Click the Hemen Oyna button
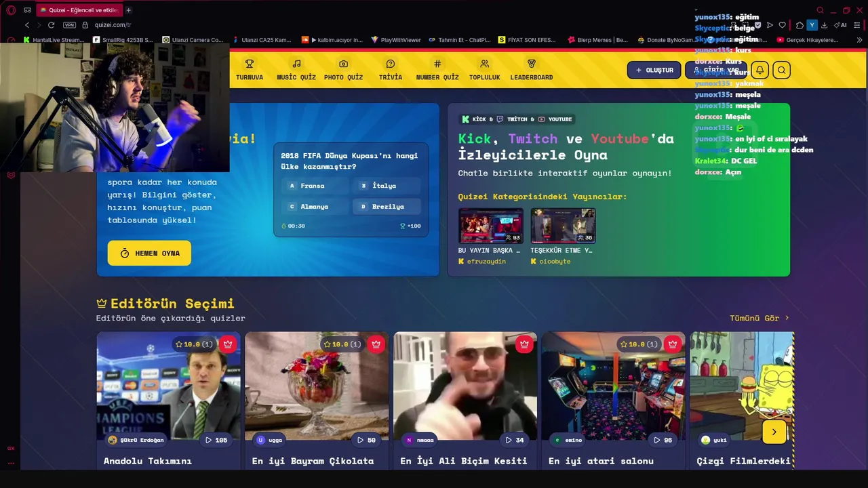868x488 pixels. 149,253
